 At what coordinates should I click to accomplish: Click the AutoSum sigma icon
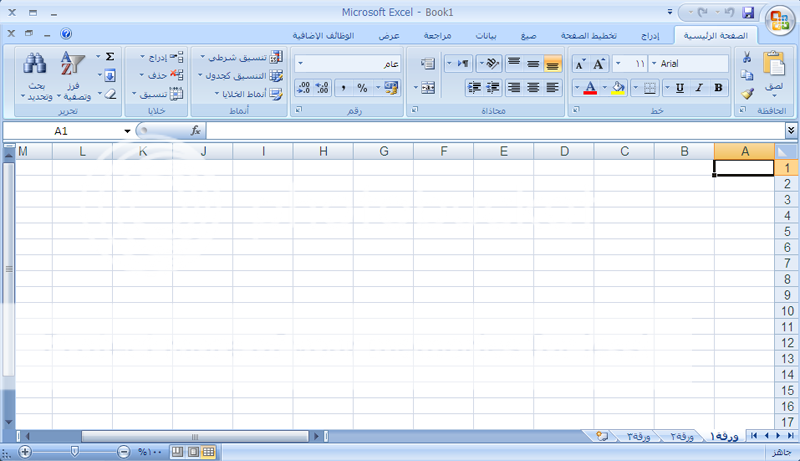click(110, 57)
